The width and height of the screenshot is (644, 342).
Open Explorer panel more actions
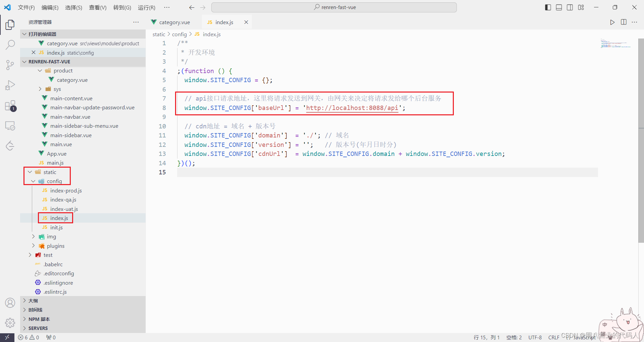pyautogui.click(x=136, y=22)
